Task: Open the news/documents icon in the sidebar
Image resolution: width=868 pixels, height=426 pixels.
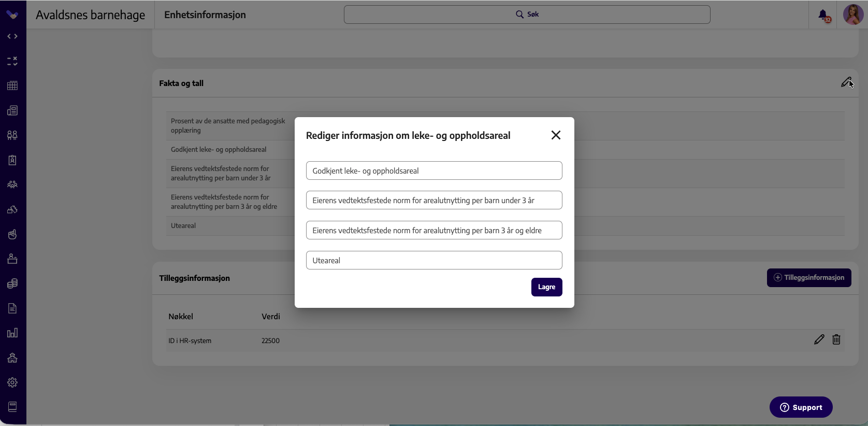Action: pyautogui.click(x=12, y=110)
